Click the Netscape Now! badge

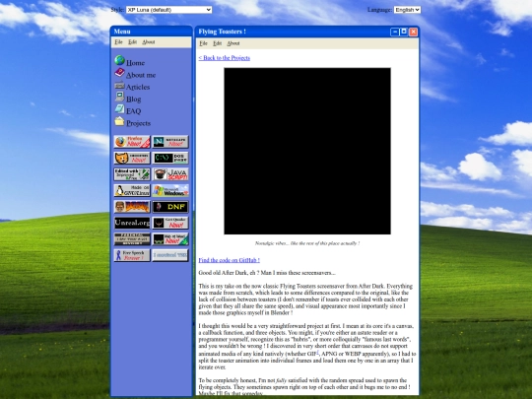tap(170, 142)
